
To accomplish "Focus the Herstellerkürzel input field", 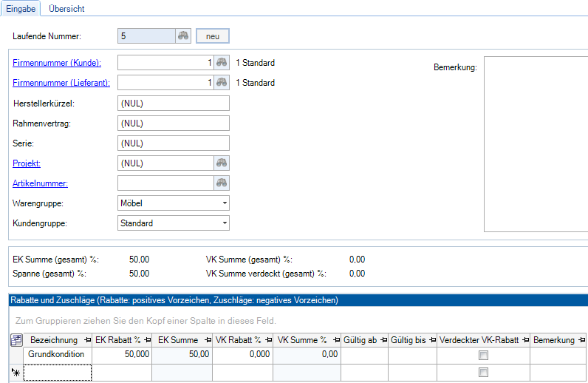I will point(173,103).
